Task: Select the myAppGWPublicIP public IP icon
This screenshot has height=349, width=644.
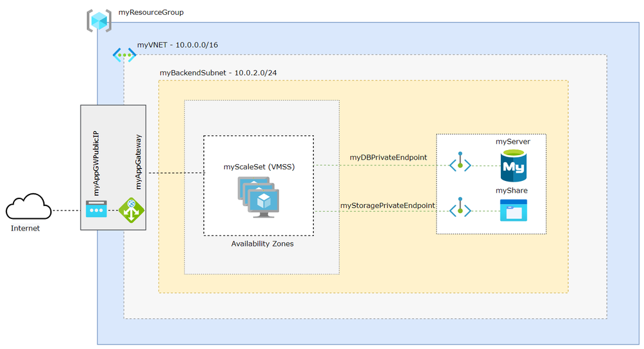Action: tap(97, 209)
